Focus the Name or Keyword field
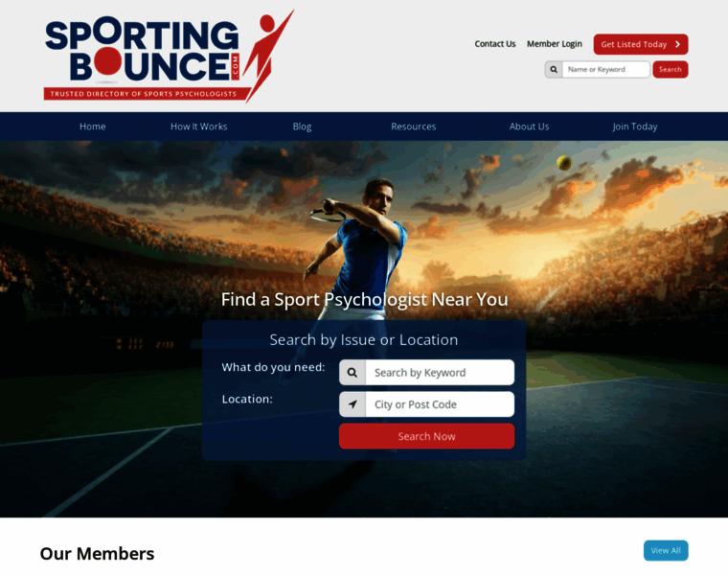The width and height of the screenshot is (728, 575). pos(606,70)
